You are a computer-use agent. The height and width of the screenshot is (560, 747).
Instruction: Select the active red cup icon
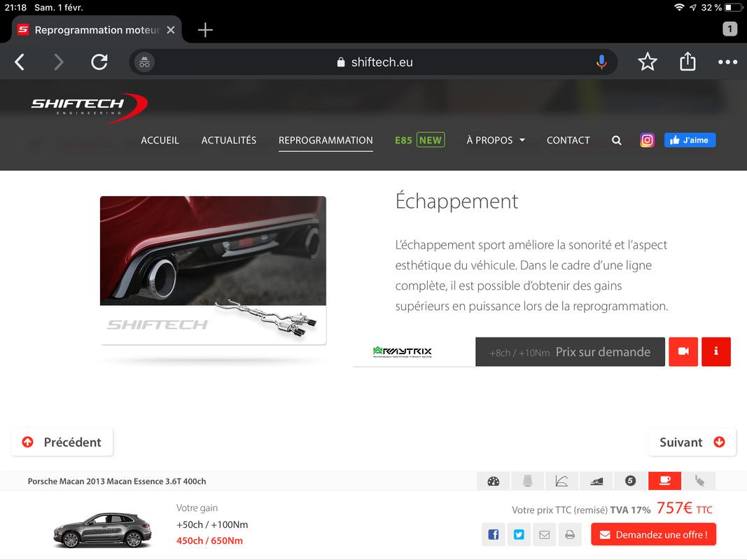coord(664,481)
